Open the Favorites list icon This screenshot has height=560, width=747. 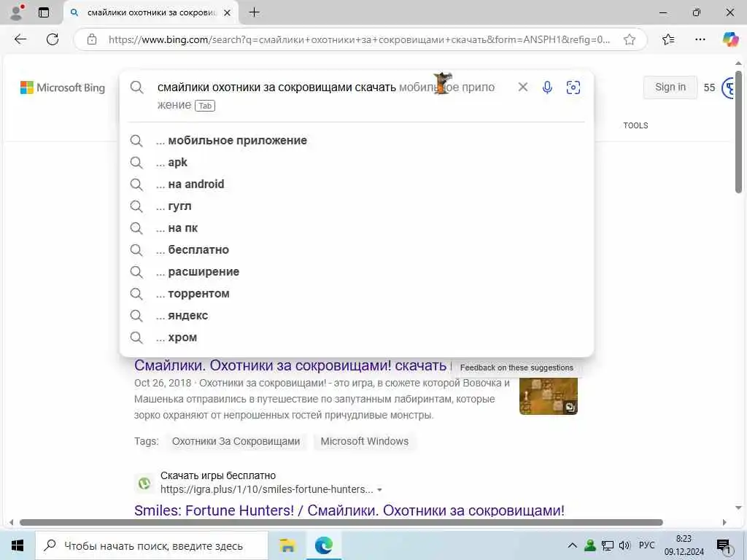668,39
